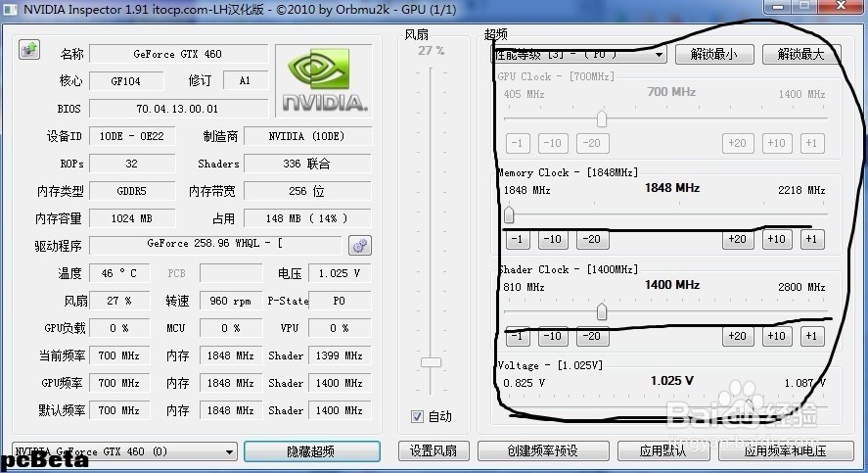Click the 当前频率 Shader value 1399 MHz
The height and width of the screenshot is (473, 868).
click(x=340, y=355)
